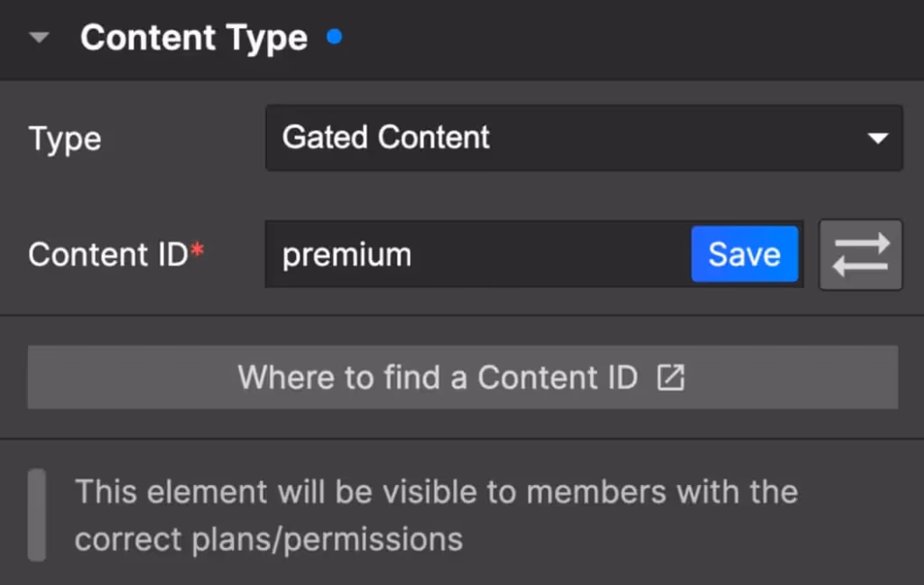This screenshot has height=585, width=924.
Task: Click the divider line below Content ID row
Action: pyautogui.click(x=462, y=315)
